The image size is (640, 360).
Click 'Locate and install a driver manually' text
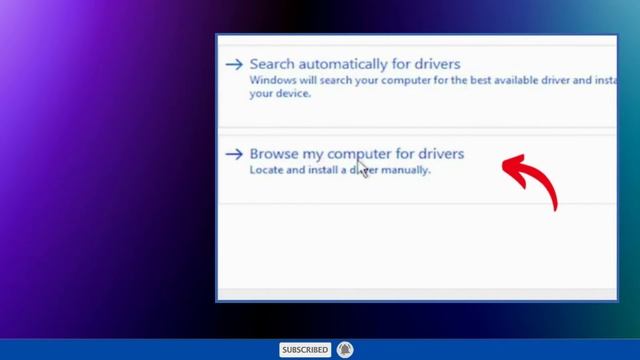coord(340,170)
